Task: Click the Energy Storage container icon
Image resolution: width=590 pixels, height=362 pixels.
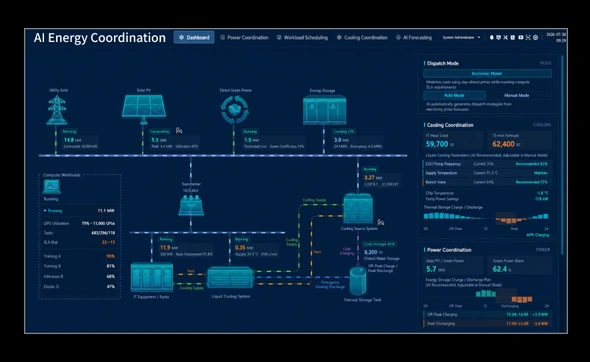Action: 324,110
